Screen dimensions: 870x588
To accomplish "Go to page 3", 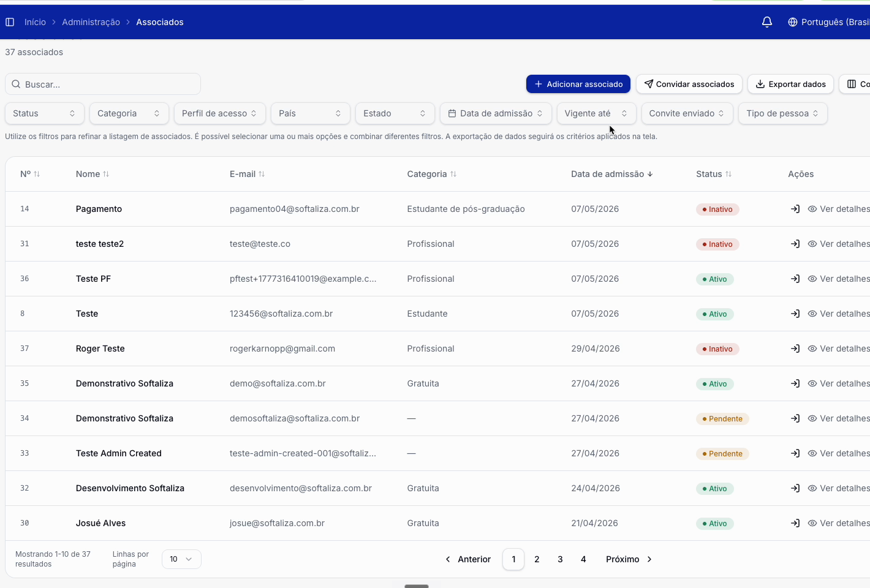I will [560, 559].
